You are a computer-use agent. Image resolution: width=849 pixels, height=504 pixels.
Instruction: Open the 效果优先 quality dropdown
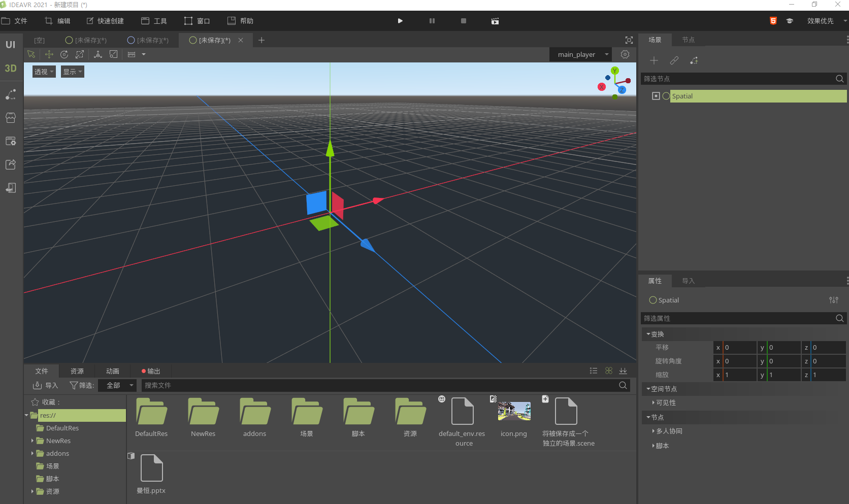click(x=826, y=21)
